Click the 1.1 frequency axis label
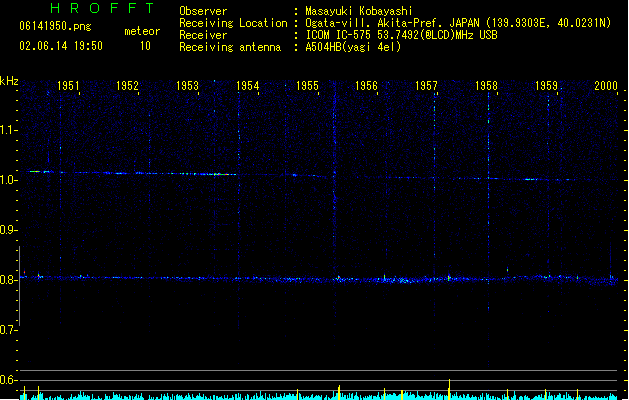Image resolution: width=629 pixels, height=400 pixels. (8, 130)
